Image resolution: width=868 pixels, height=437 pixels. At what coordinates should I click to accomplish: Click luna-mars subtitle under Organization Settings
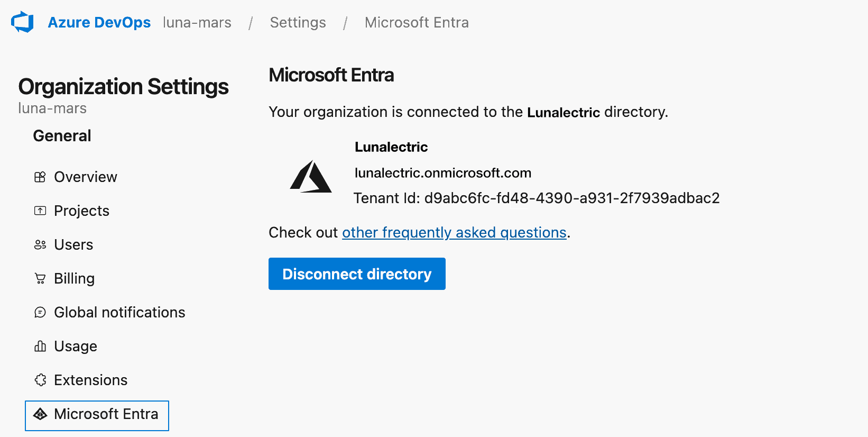(52, 108)
